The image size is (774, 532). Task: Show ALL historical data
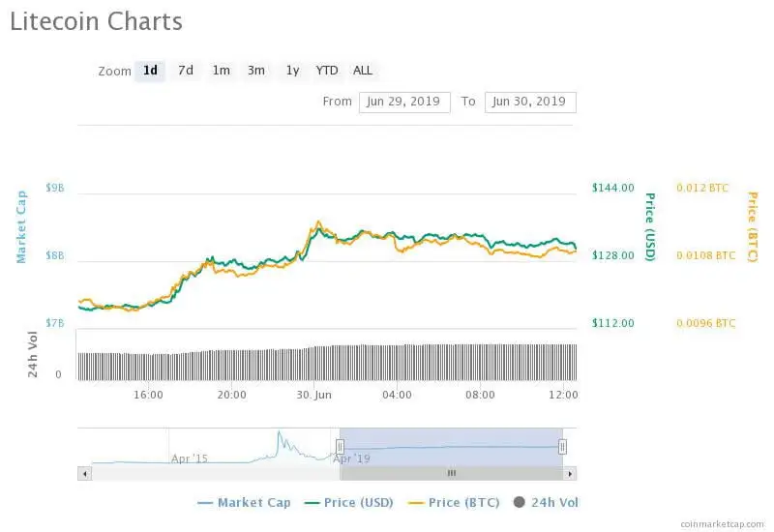[363, 71]
